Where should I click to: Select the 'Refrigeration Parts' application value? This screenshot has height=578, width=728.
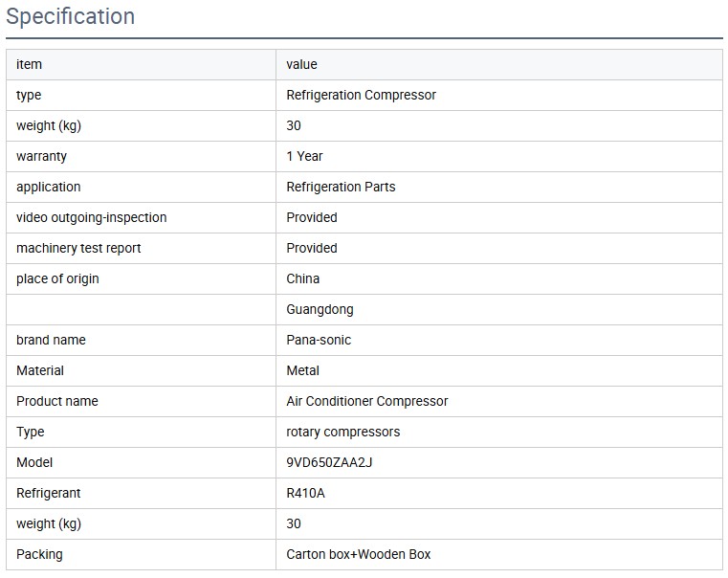(341, 187)
